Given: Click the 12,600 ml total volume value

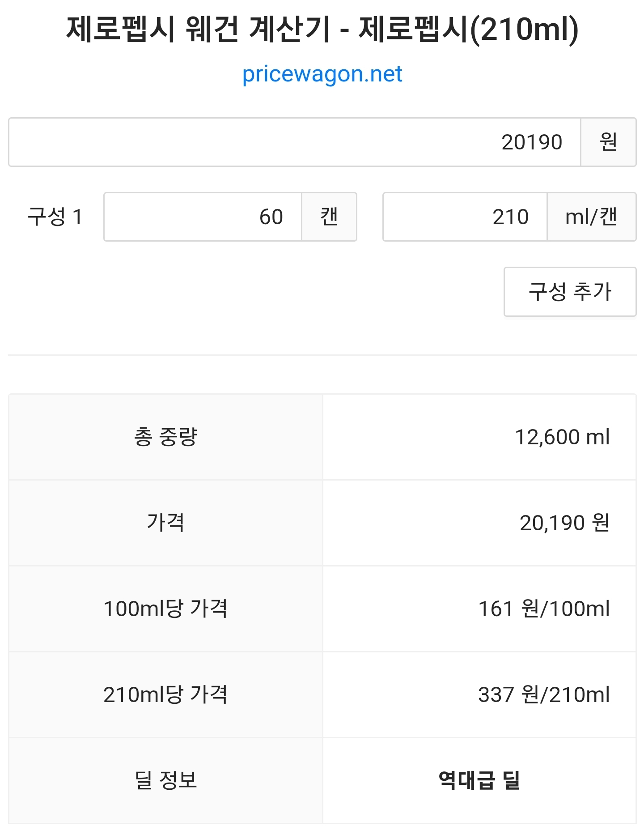Looking at the screenshot, I should click(x=562, y=437).
